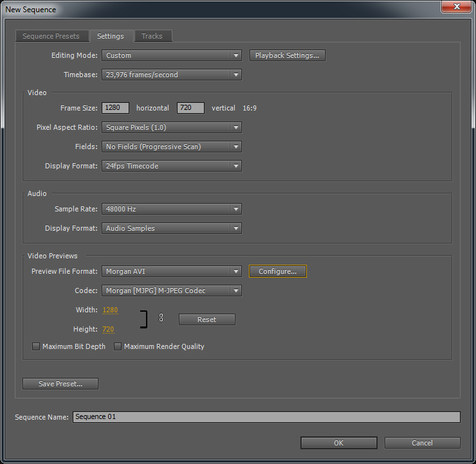Toggle the width-height chain link icon
The image size is (476, 464).
pyautogui.click(x=161, y=317)
